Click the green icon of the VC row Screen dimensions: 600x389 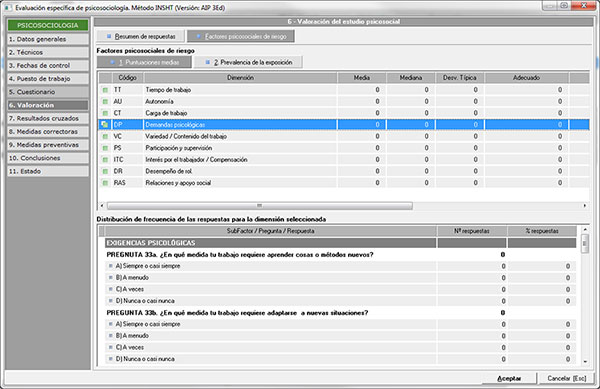point(105,137)
